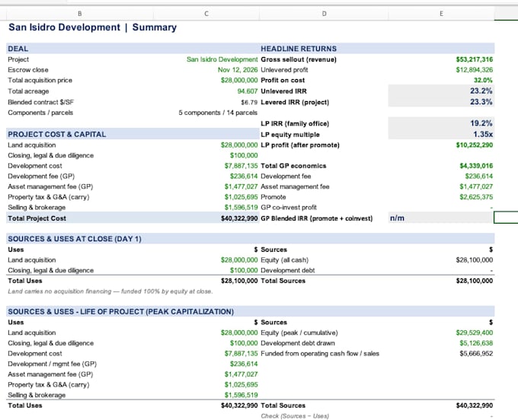
Task: Select Unlevered profit value $12,894,326
Action: point(474,70)
